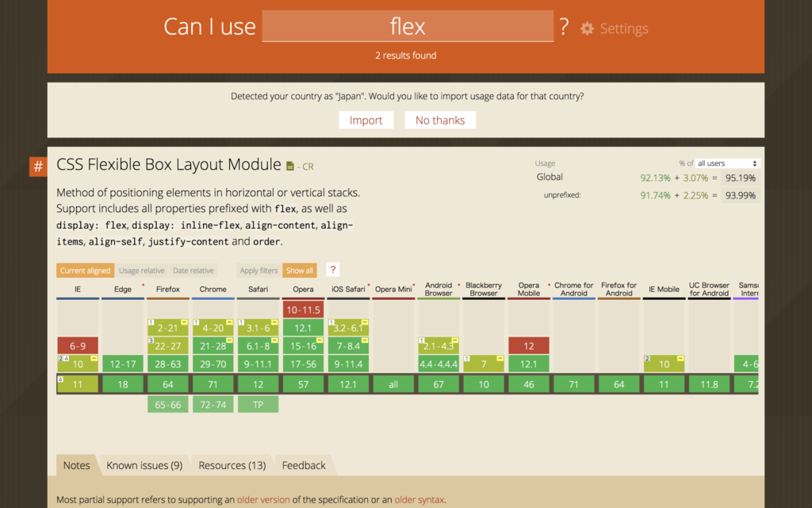This screenshot has height=508, width=812.
Task: Click the Edge 12-17 cell
Action: [123, 364]
